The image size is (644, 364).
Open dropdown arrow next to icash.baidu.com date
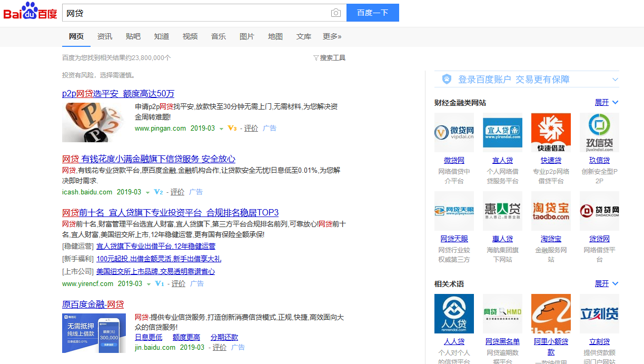[147, 192]
